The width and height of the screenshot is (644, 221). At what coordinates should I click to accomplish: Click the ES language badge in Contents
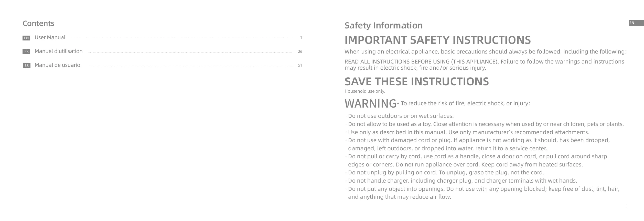point(26,66)
